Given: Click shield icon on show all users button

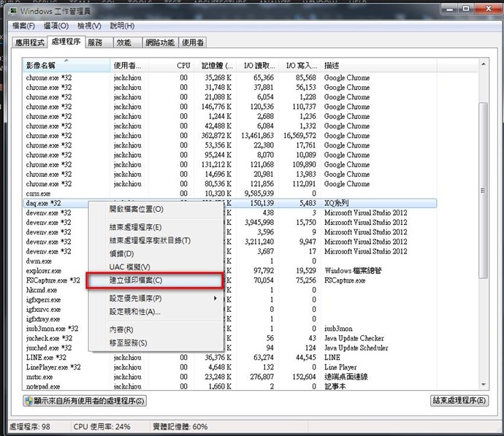Looking at the screenshot, I should (30, 401).
